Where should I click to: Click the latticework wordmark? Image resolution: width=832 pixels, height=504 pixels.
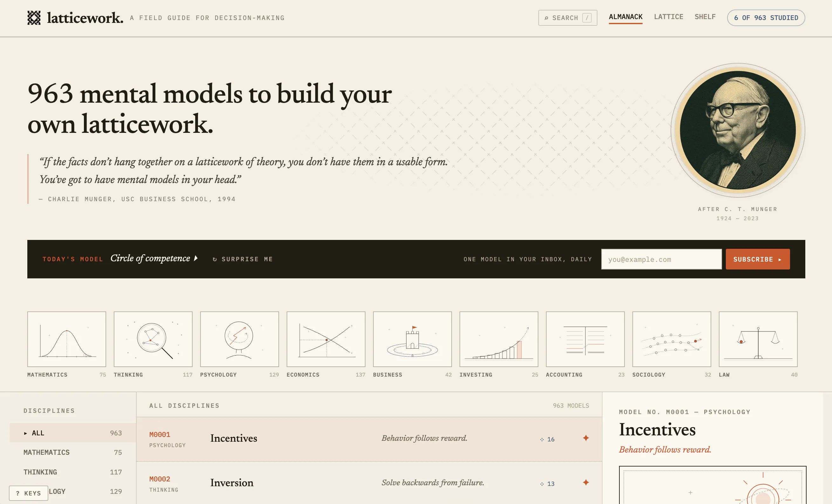85,18
